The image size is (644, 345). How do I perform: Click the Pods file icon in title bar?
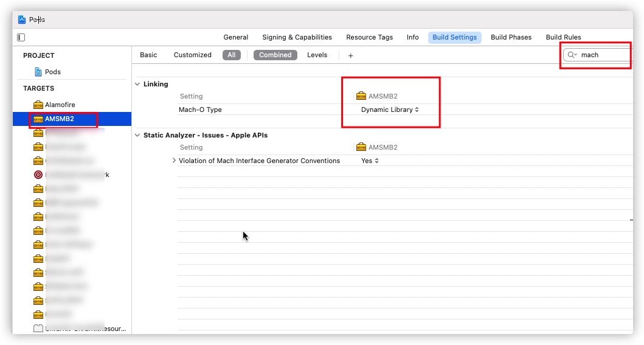pos(22,19)
